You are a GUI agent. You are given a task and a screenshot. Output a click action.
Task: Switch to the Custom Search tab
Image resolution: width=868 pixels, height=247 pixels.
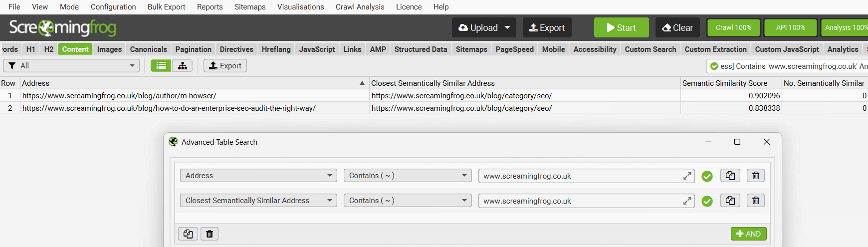651,49
